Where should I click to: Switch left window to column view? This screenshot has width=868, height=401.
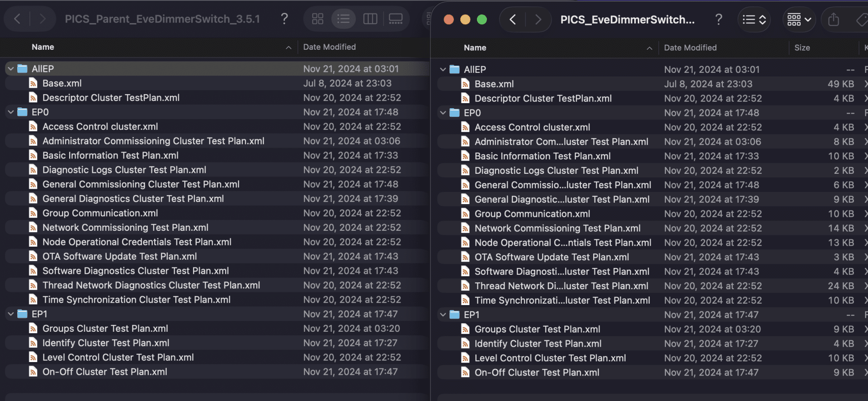pyautogui.click(x=370, y=19)
